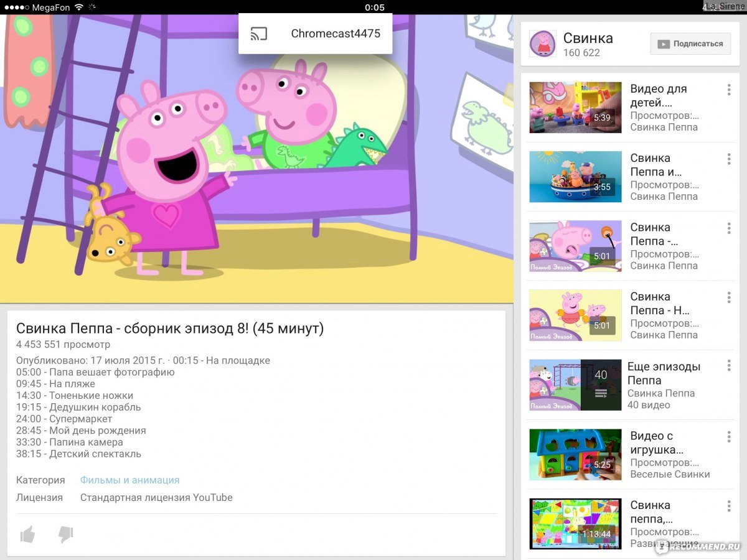Image resolution: width=747 pixels, height=560 pixels.
Task: Tap the Chromecast cast icon in the dialog
Action: tap(260, 34)
